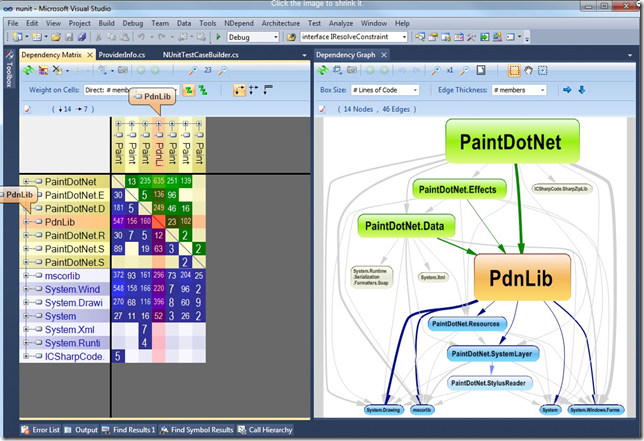
Task: Open the Edge Thickness dropdown
Action: point(519,90)
